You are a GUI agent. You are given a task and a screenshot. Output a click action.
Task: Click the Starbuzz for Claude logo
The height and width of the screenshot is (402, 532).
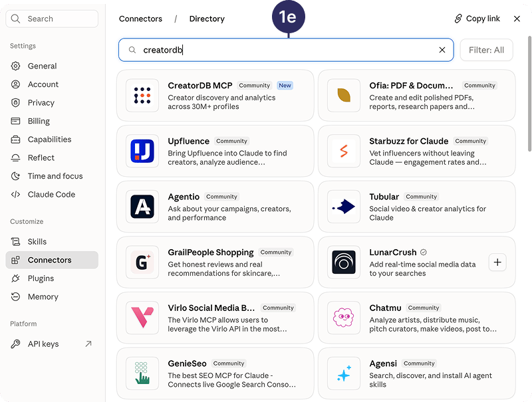(344, 151)
